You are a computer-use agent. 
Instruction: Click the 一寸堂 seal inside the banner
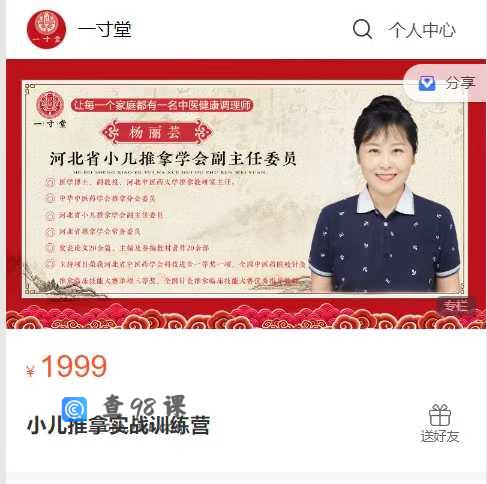(50, 109)
